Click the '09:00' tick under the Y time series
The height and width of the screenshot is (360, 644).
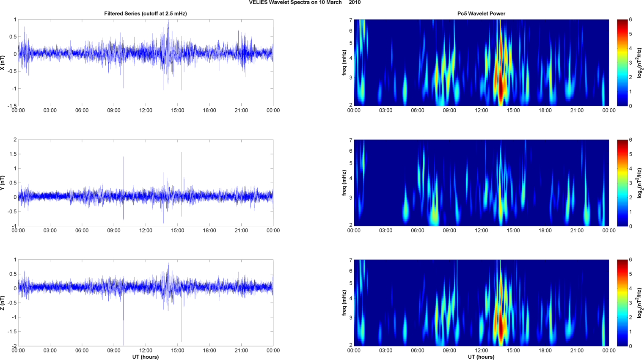114,231
